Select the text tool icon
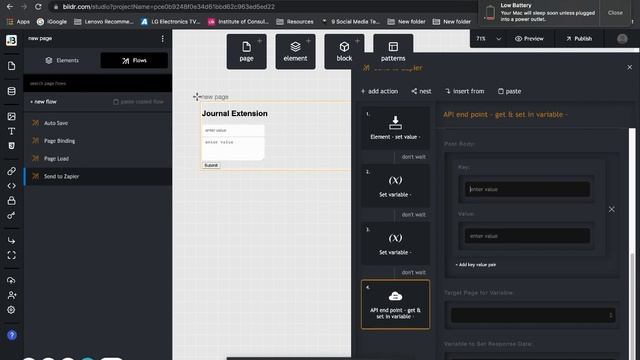Screen dimensions: 640x360 (11, 131)
